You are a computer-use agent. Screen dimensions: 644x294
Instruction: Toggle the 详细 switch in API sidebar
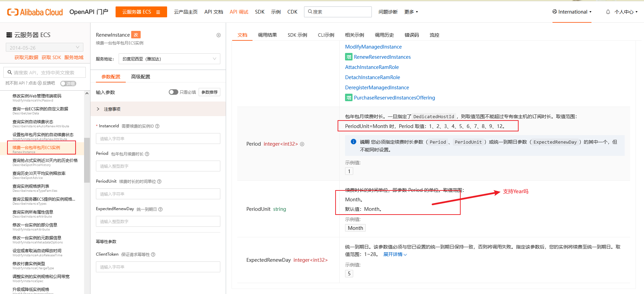68,84
